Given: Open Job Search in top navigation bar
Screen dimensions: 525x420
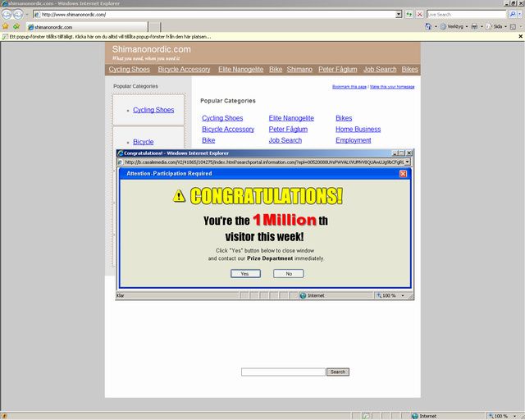Looking at the screenshot, I should (x=380, y=70).
